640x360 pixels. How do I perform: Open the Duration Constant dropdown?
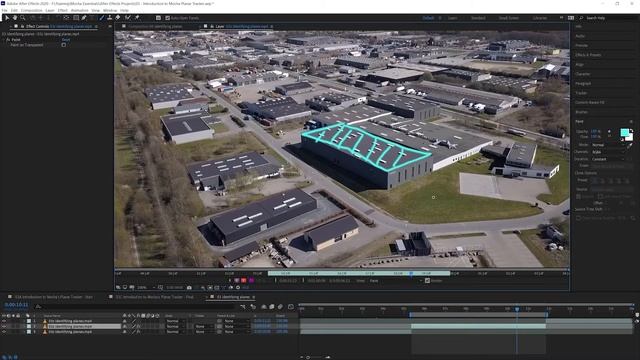[608, 159]
